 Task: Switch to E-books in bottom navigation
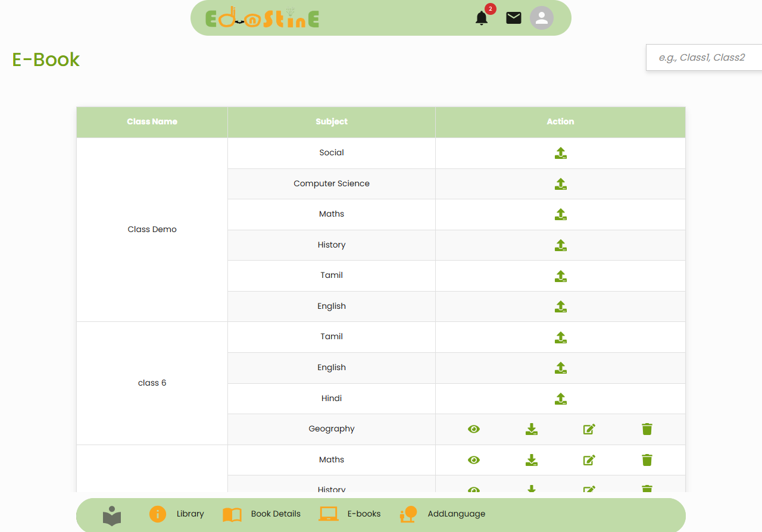pyautogui.click(x=350, y=514)
